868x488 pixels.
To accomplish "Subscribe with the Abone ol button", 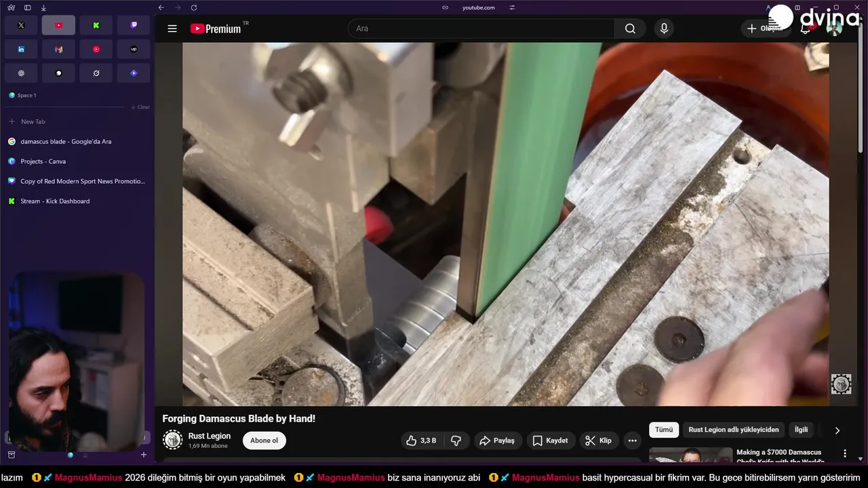I will click(x=264, y=441).
